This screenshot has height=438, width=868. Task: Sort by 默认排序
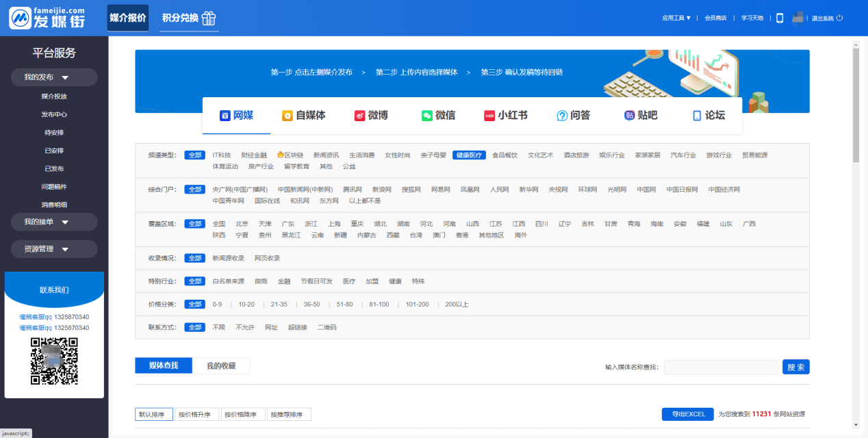(x=154, y=414)
